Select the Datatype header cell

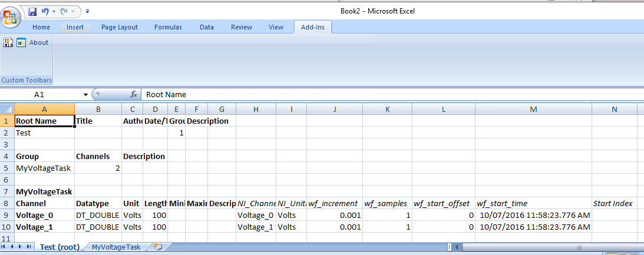[x=98, y=203]
